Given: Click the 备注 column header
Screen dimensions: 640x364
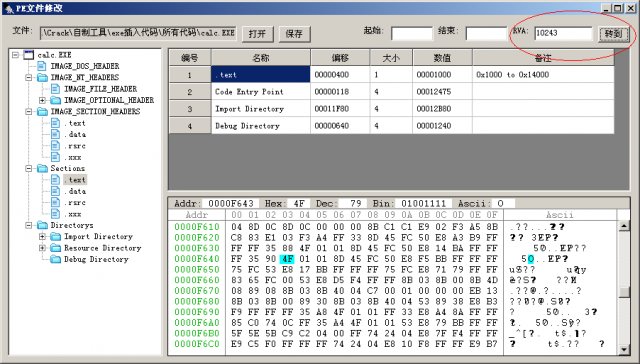Looking at the screenshot, I should 543,58.
